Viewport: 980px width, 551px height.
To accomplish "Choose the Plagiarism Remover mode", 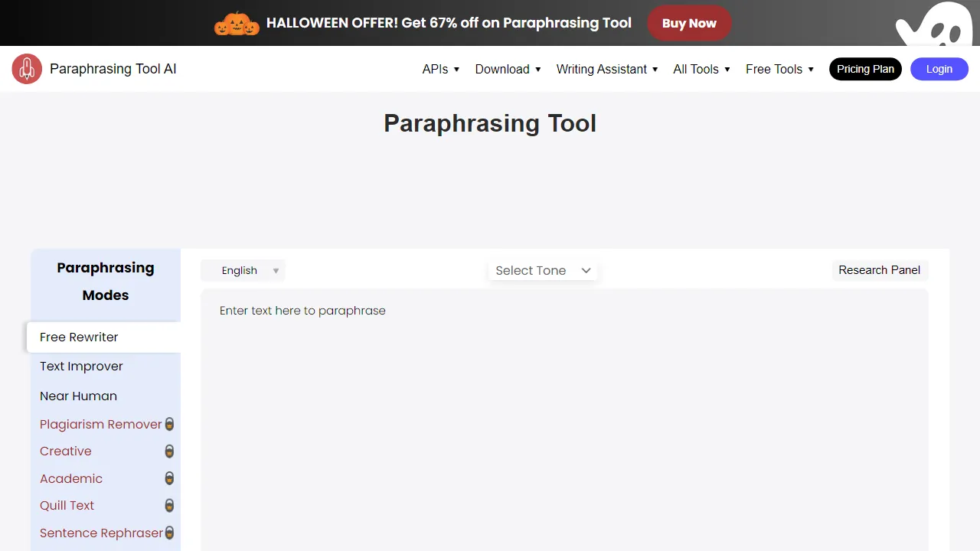I will coord(101,424).
